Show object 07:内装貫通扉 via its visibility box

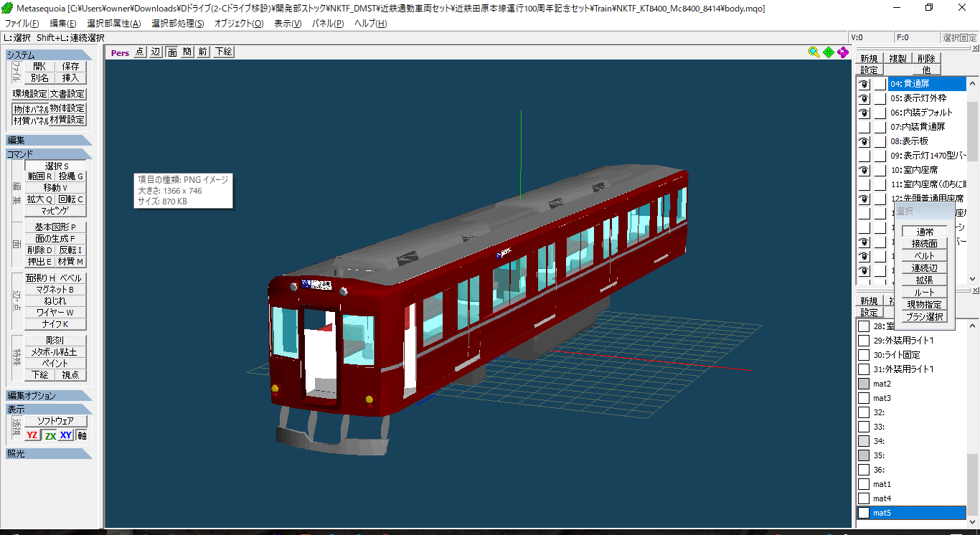(864, 127)
